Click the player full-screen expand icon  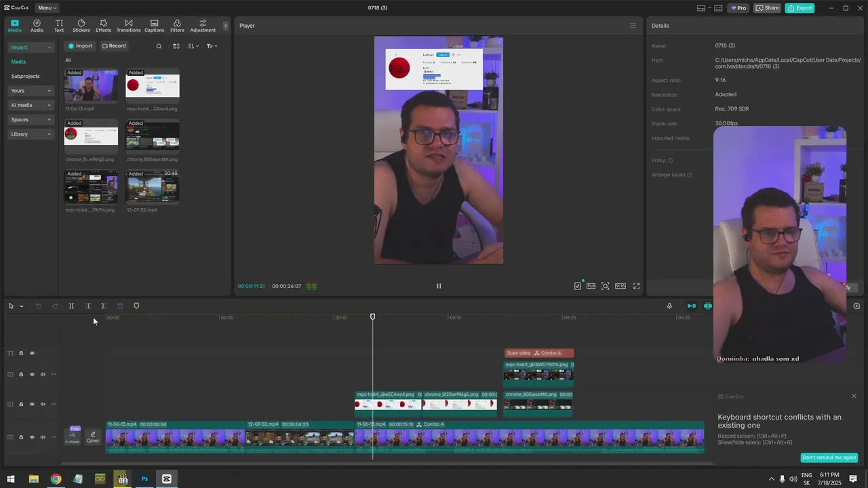pyautogui.click(x=636, y=286)
